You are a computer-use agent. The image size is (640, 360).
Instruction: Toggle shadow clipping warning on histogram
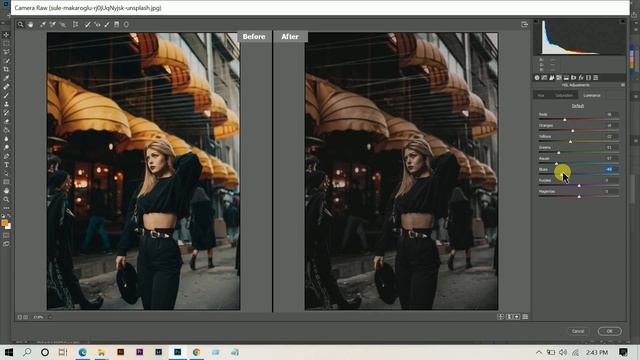pos(536,21)
